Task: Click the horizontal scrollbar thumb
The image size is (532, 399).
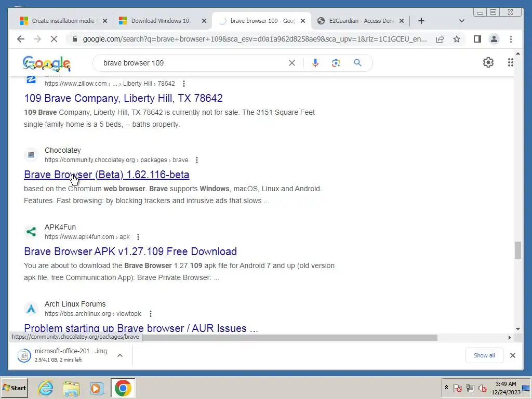Action: tap(290, 338)
